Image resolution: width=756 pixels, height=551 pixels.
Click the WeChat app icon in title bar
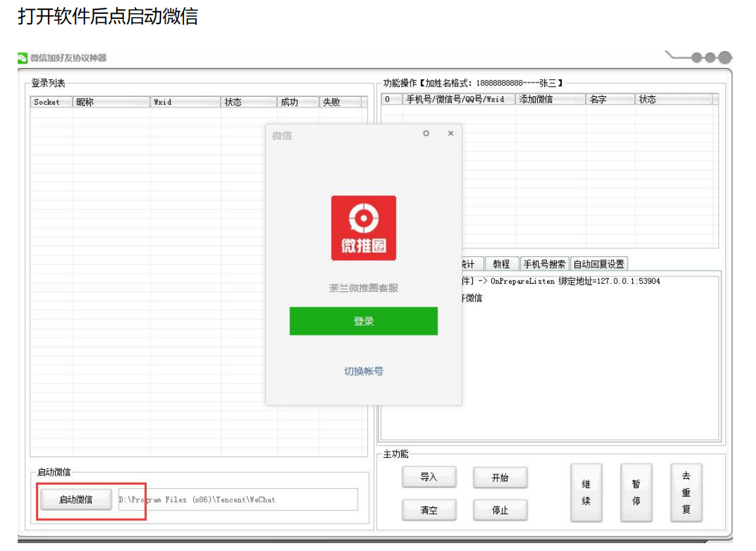coord(22,58)
